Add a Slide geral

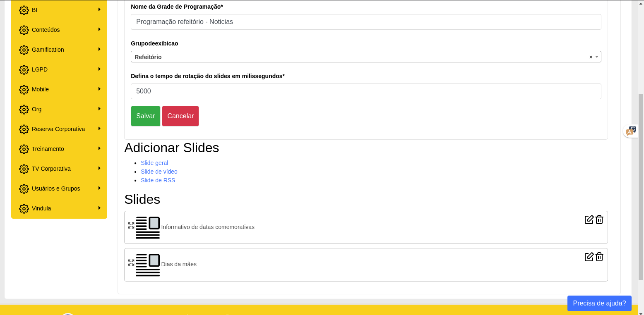coord(154,163)
